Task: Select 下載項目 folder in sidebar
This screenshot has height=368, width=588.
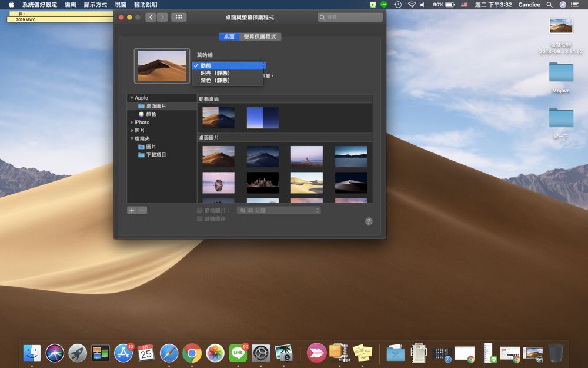Action: [156, 155]
